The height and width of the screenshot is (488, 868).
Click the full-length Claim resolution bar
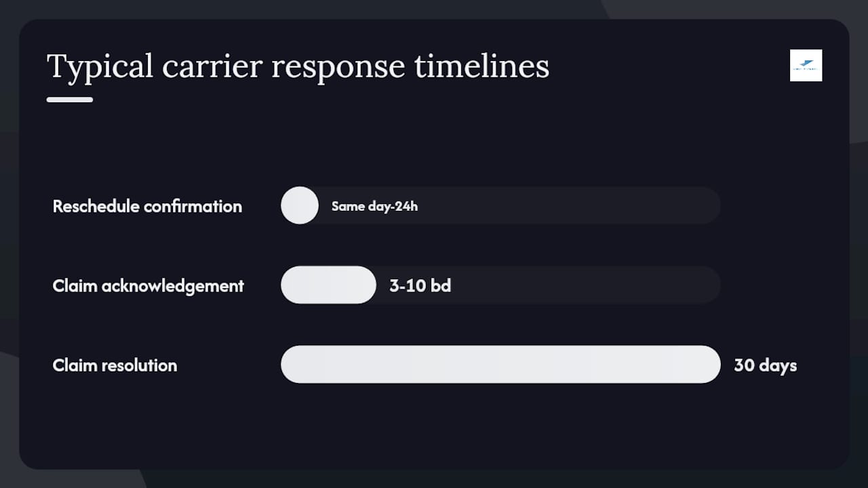(x=500, y=364)
